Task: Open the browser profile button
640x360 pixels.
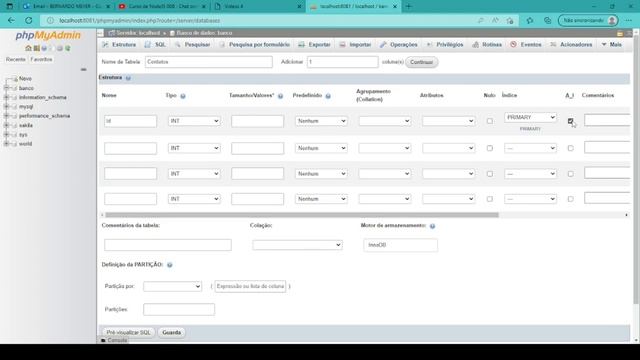Action: (x=588, y=20)
